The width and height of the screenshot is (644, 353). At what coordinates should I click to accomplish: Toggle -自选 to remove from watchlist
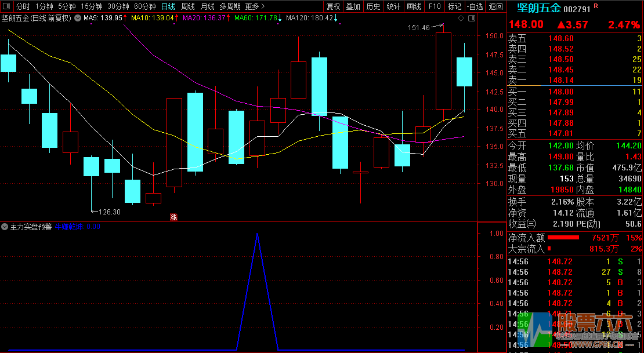pyautogui.click(x=475, y=6)
